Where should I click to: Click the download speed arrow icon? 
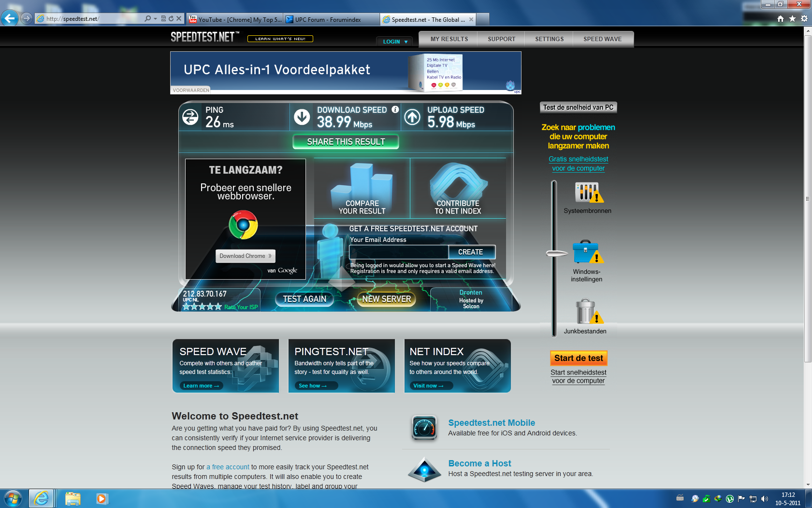point(302,117)
